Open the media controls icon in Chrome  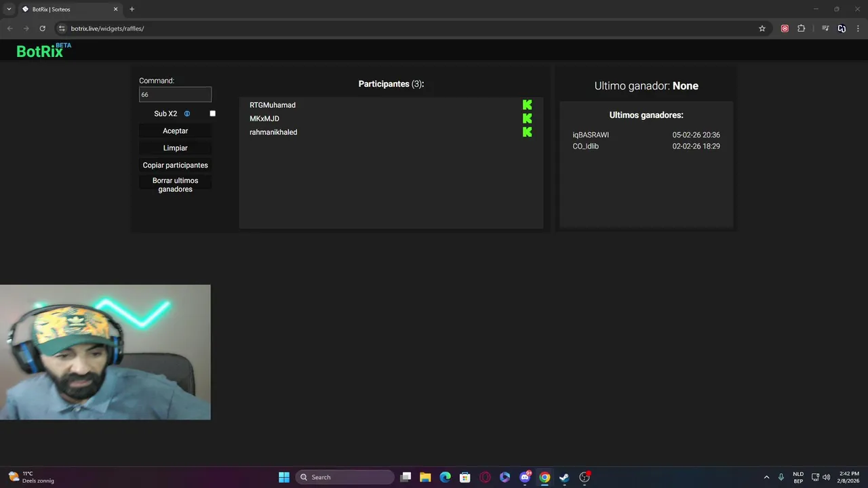(x=825, y=28)
